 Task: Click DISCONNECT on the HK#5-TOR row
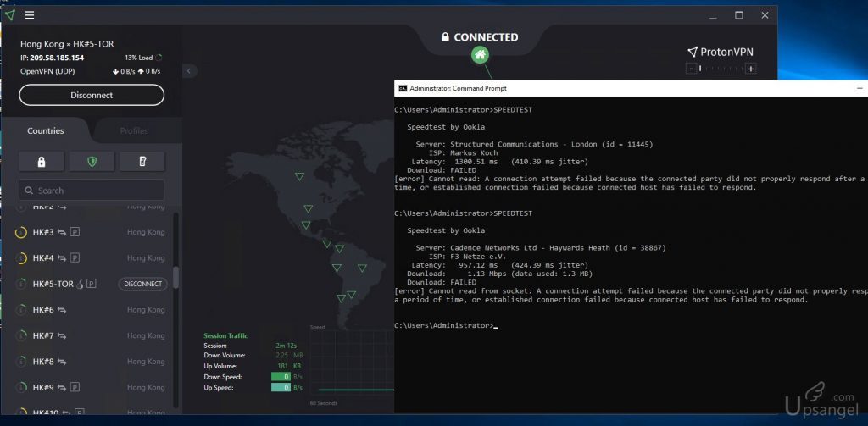click(x=142, y=284)
